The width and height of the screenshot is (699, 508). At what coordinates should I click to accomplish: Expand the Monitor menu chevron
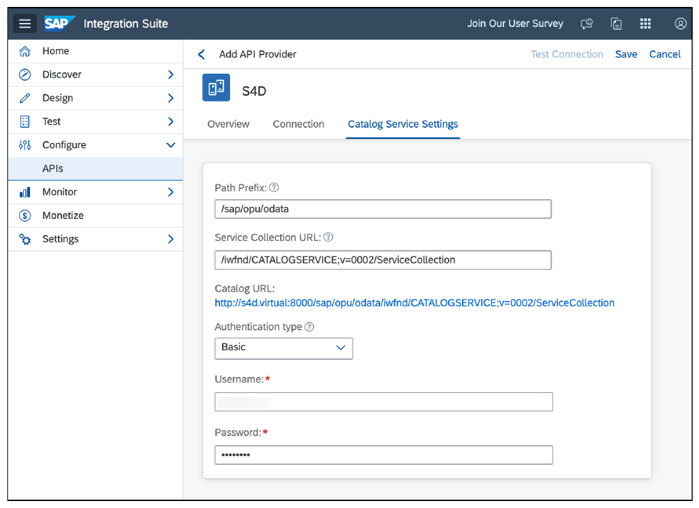[x=170, y=192]
